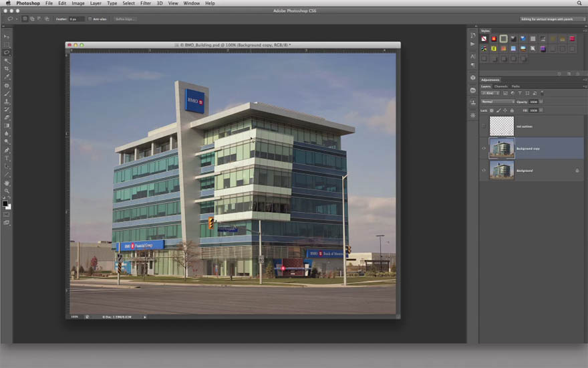Select the Eyedropper tool
588x368 pixels.
tap(7, 77)
